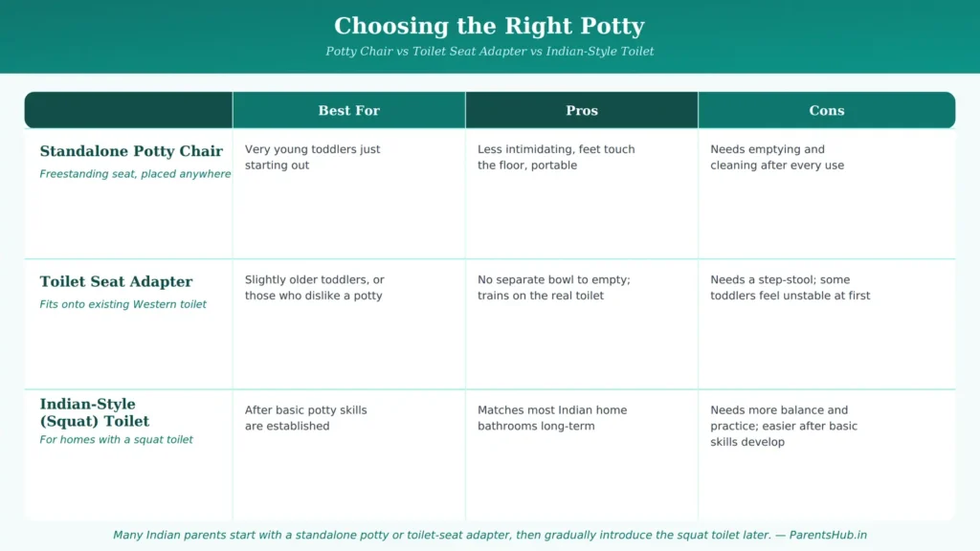Click 'Freestanding seat, placed anywhere' caption
This screenshot has width=980, height=551.
pyautogui.click(x=135, y=174)
